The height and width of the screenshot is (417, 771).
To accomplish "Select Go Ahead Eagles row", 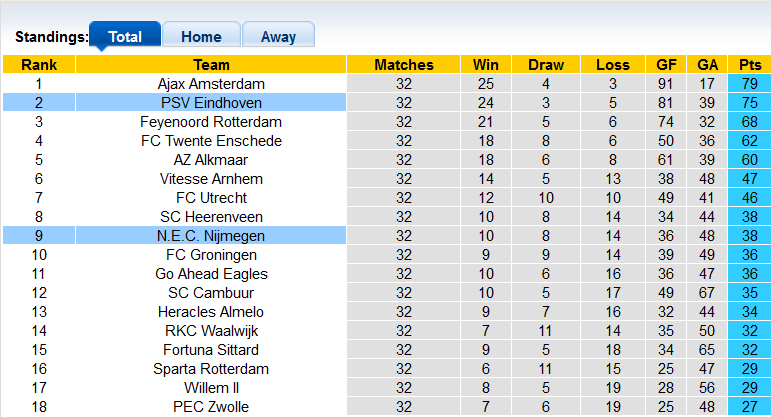I will tap(211, 274).
